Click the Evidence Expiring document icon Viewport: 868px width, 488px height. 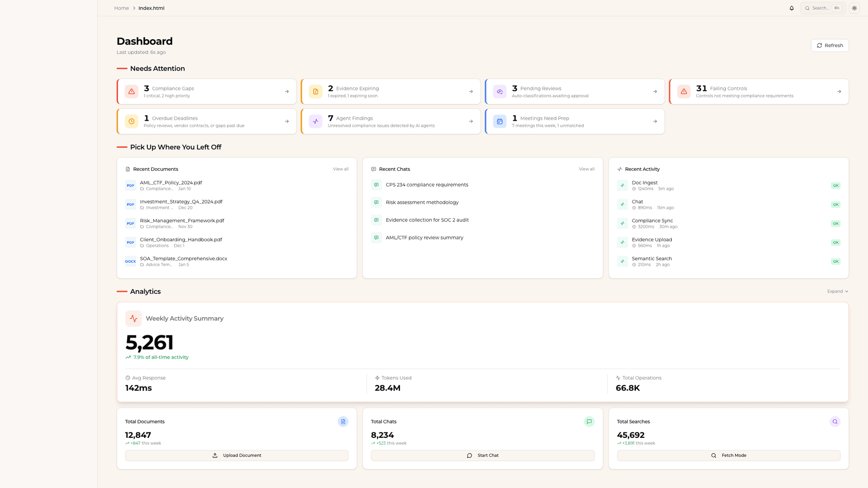tap(316, 92)
